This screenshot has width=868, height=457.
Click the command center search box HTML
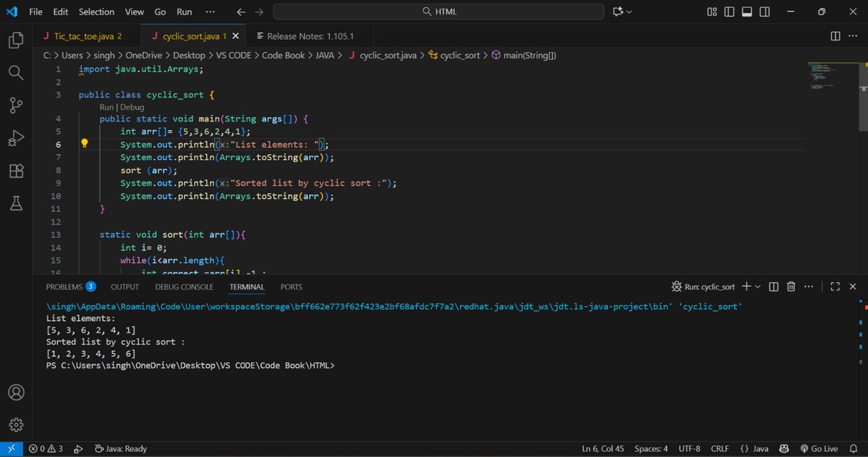click(438, 12)
